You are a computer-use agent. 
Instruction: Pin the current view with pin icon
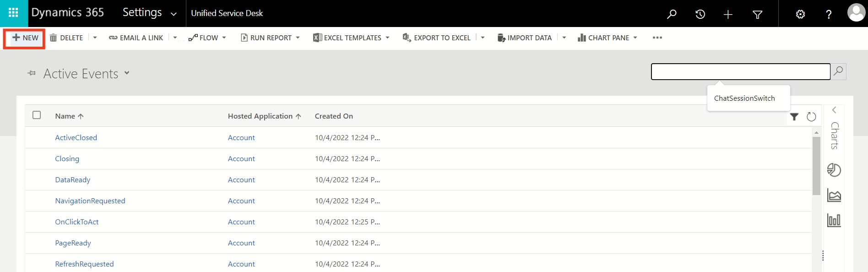click(32, 73)
